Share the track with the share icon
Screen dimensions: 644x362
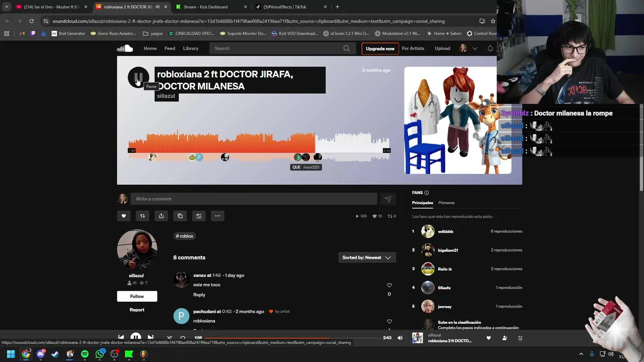tap(161, 216)
